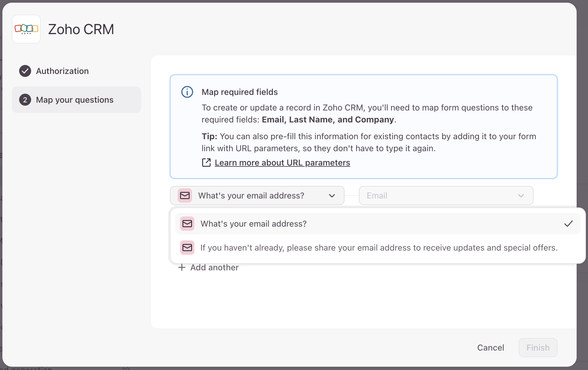This screenshot has width=588, height=370.
Task: Click the envelope icon of the 'If you haven't already' option
Action: point(187,248)
